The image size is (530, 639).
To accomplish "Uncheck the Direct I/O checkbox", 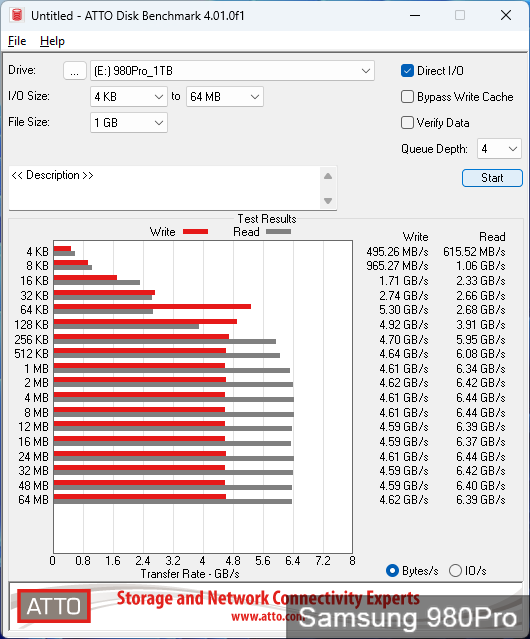I will point(407,71).
